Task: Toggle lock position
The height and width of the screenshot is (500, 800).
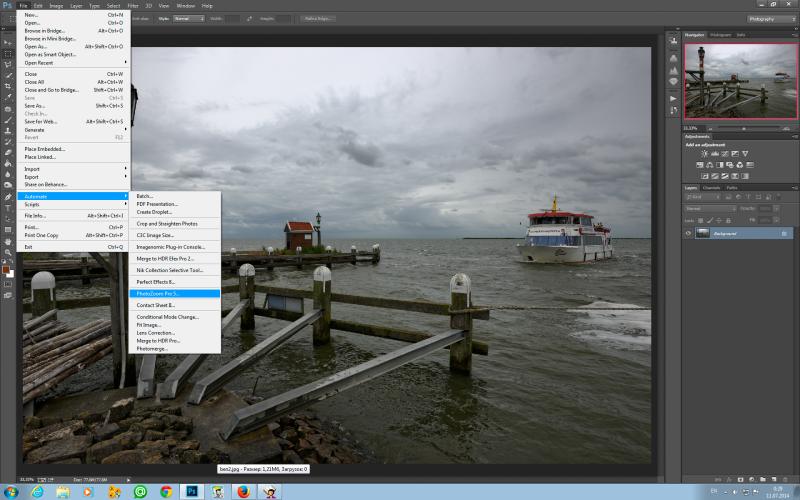Action: pyautogui.click(x=719, y=220)
